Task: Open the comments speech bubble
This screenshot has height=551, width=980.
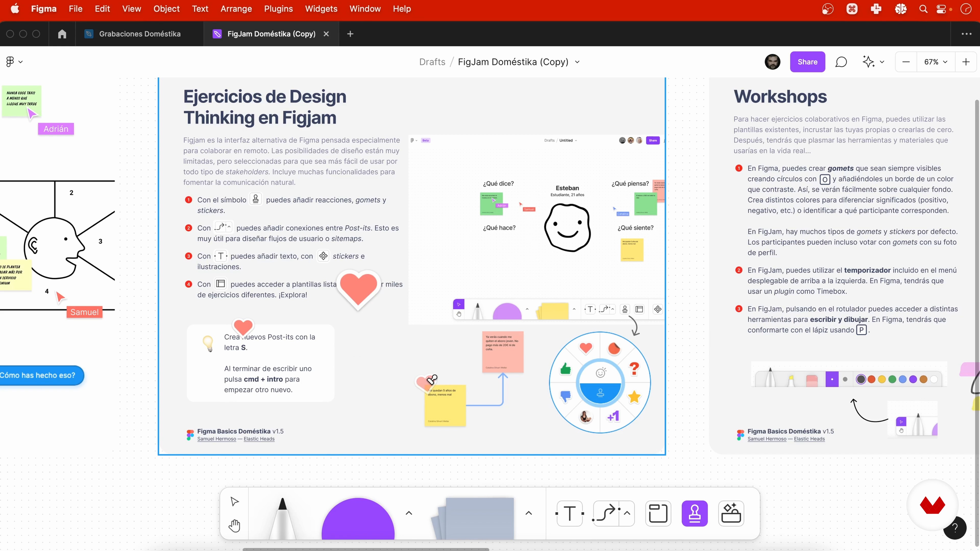Action: click(x=841, y=62)
